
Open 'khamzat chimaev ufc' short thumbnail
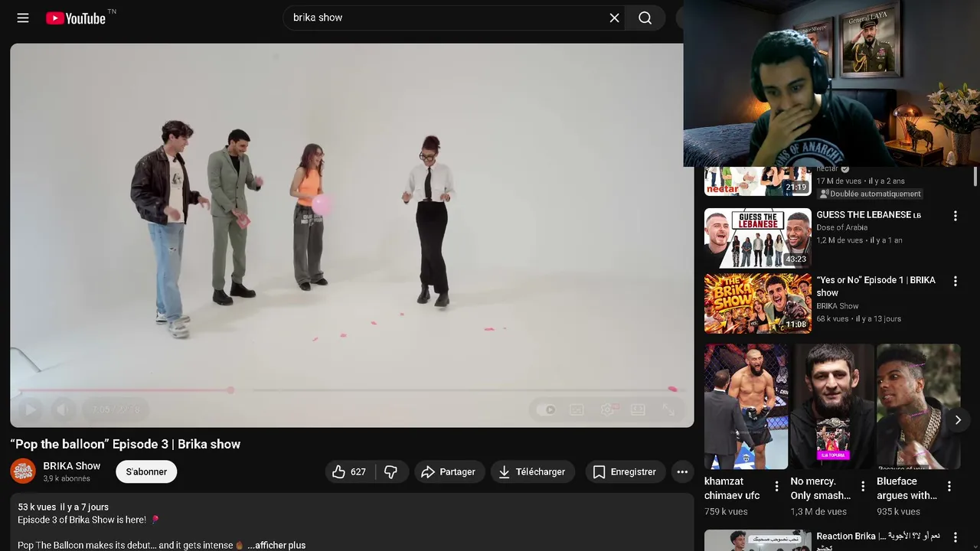(746, 406)
